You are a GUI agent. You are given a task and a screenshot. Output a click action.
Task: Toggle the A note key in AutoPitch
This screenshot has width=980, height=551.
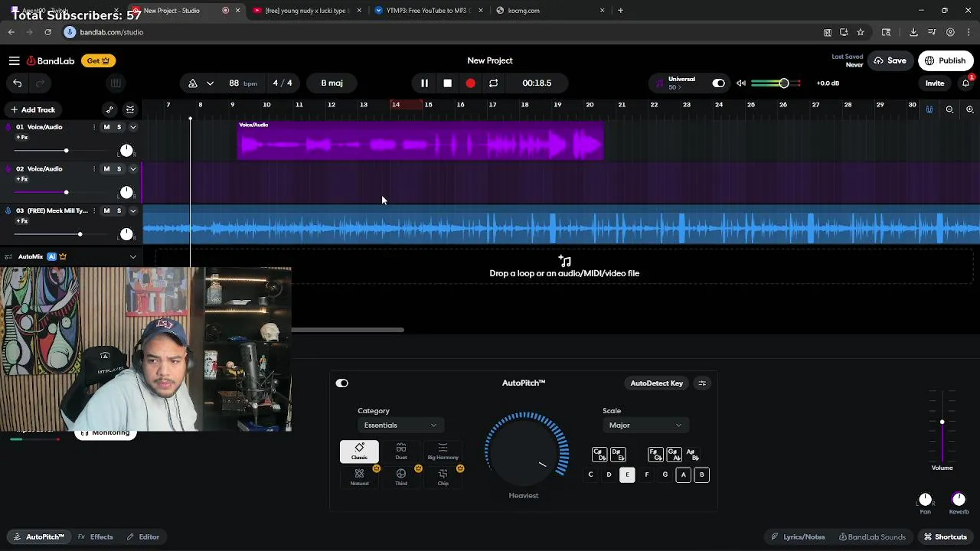[683, 474]
